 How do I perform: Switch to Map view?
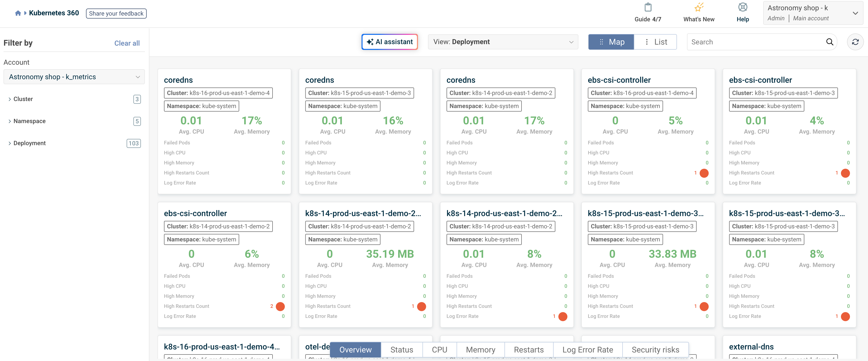pos(611,42)
